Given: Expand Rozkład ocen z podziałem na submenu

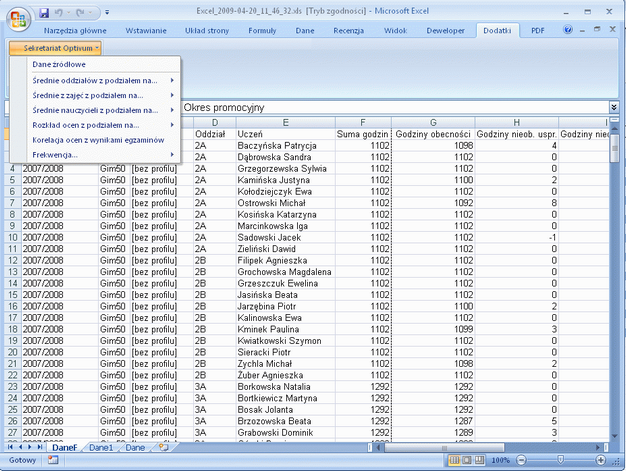Looking at the screenshot, I should [95, 125].
